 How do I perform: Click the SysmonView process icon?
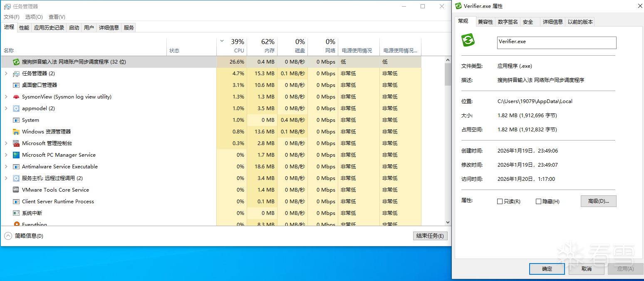(x=16, y=97)
